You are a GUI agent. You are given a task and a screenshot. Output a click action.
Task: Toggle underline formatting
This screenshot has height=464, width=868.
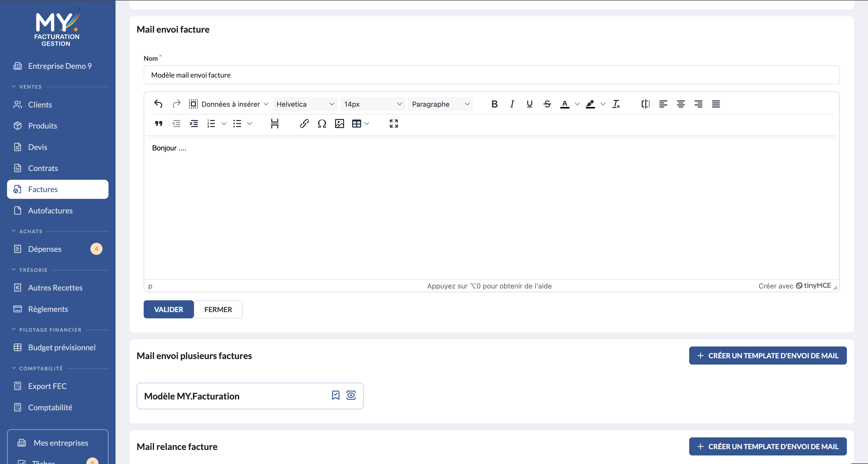tap(529, 104)
